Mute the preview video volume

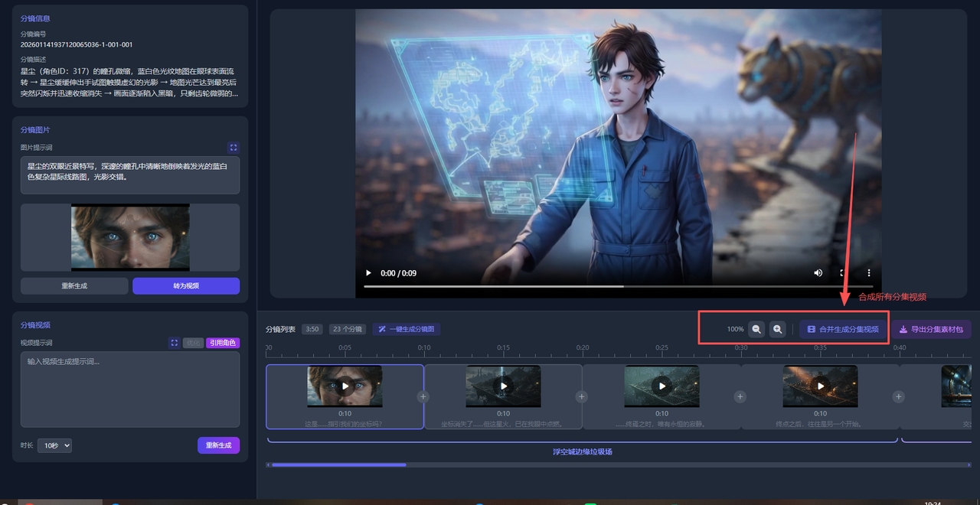[x=818, y=273]
